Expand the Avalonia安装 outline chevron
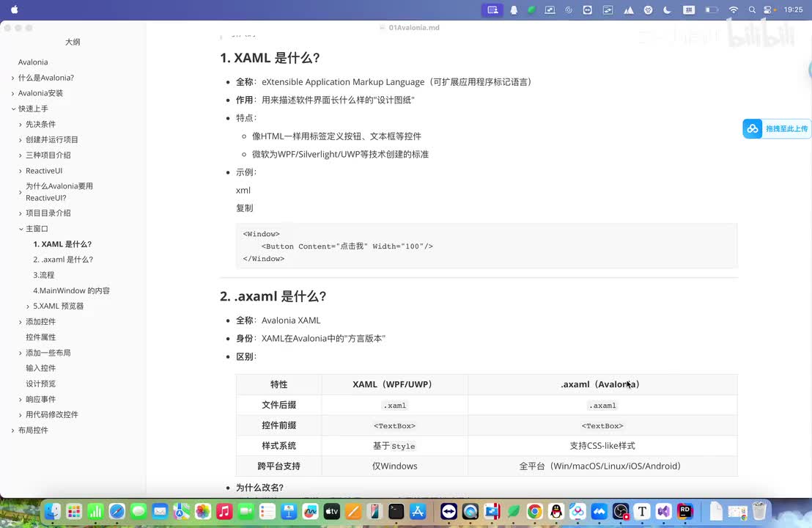 [13, 93]
